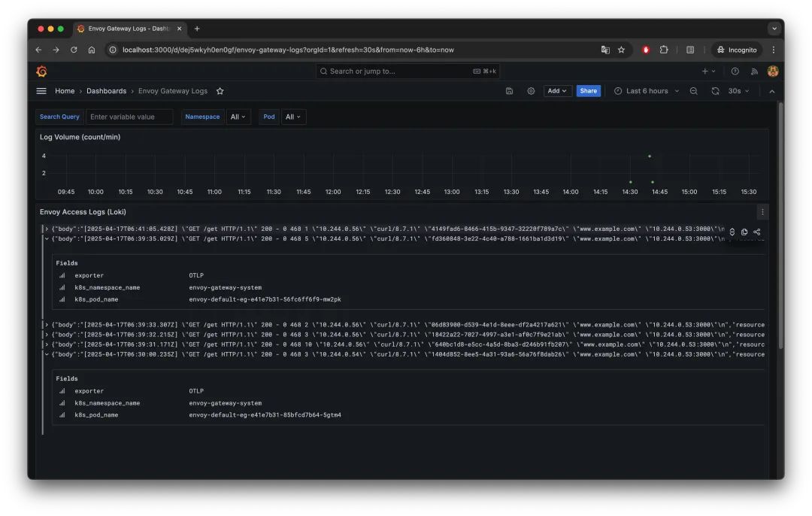The width and height of the screenshot is (812, 516).
Task: Open dashboard settings gear icon
Action: coord(531,91)
